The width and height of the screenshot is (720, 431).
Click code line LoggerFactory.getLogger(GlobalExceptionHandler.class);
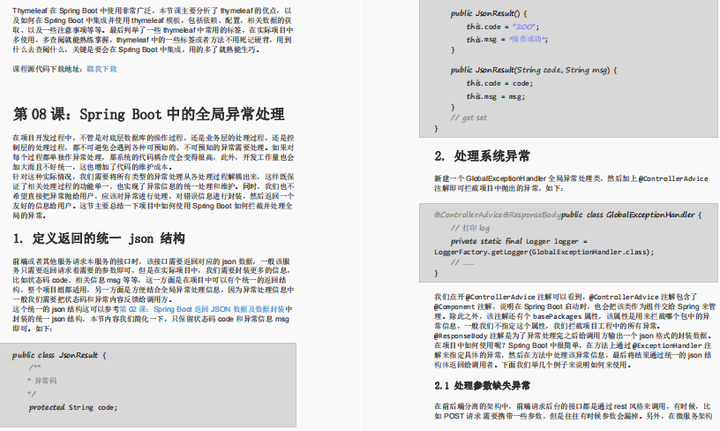544,252
